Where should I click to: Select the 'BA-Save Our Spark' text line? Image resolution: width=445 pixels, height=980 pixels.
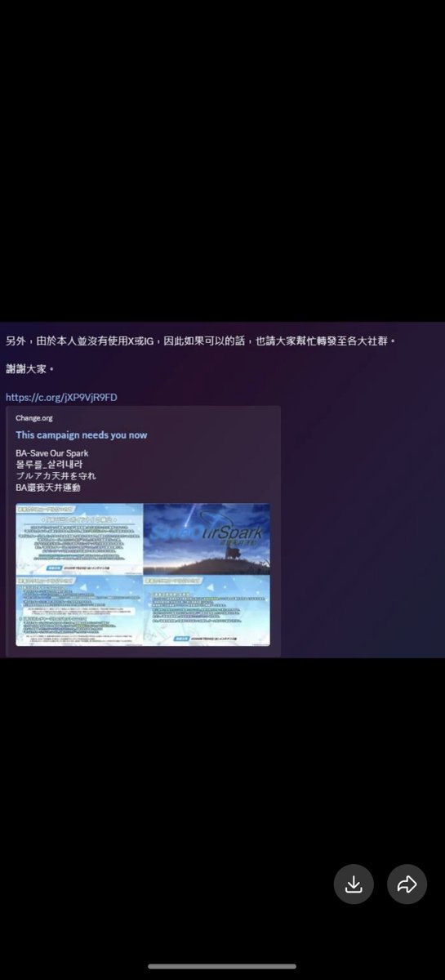tap(51, 452)
